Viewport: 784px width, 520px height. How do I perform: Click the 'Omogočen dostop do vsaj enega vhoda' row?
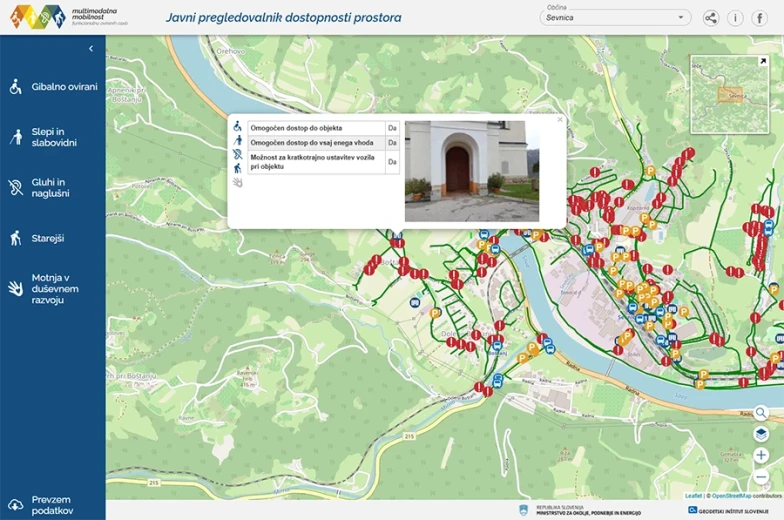point(324,142)
